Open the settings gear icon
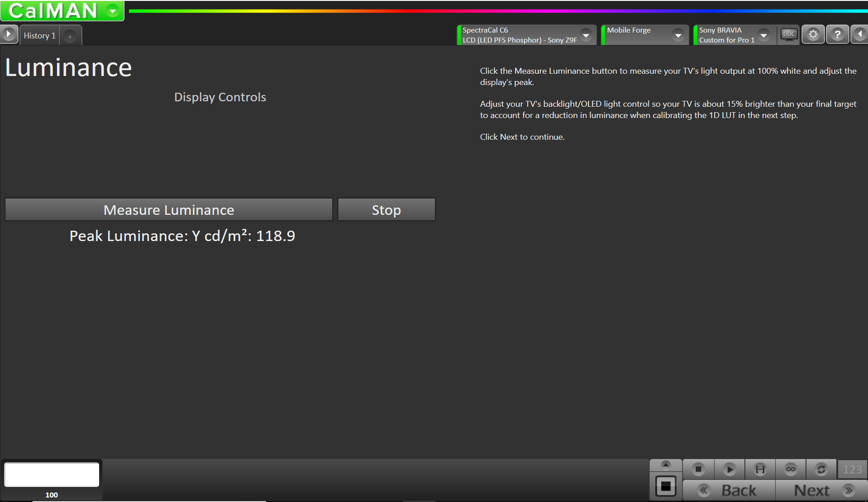The image size is (868, 502). coord(813,35)
